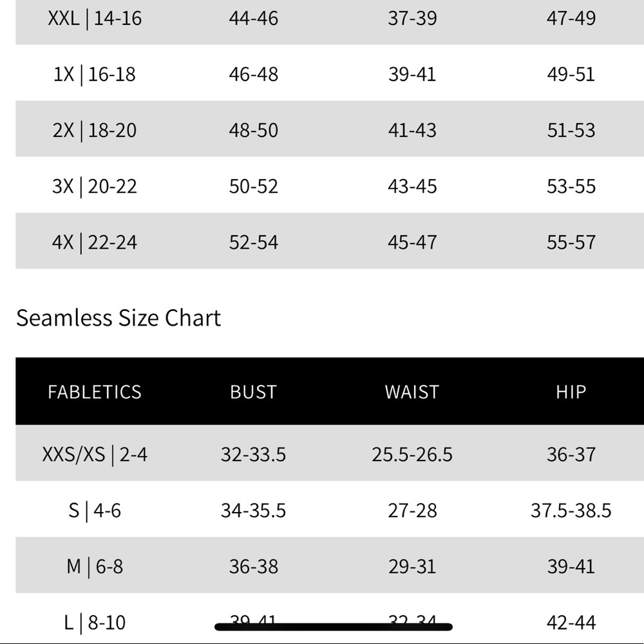The height and width of the screenshot is (644, 644).
Task: Tap the 25.5-26.5 waist measurement cell
Action: 412,455
